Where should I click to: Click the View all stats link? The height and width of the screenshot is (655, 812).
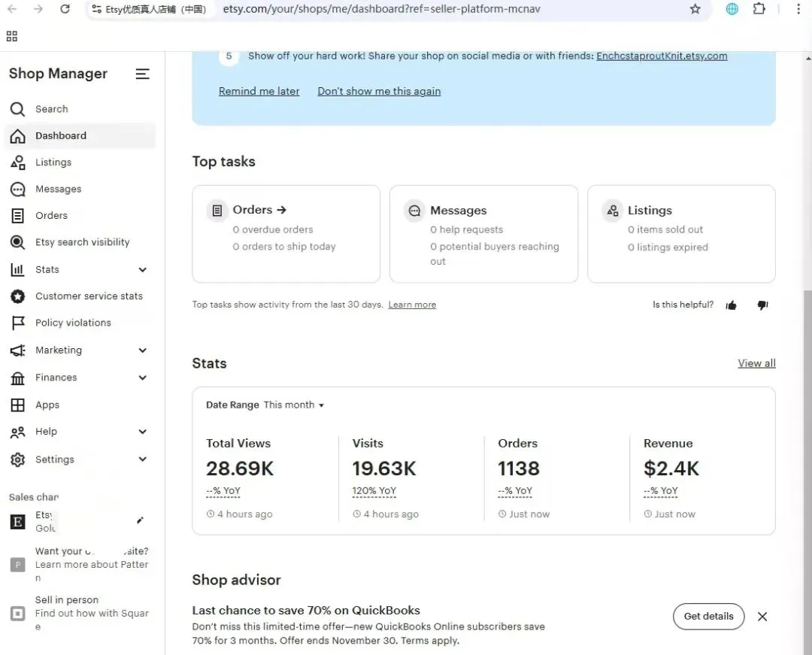(756, 363)
